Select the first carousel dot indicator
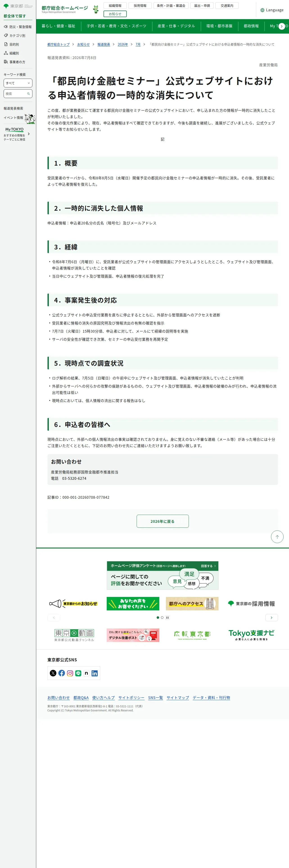289x868 pixels. [158, 617]
